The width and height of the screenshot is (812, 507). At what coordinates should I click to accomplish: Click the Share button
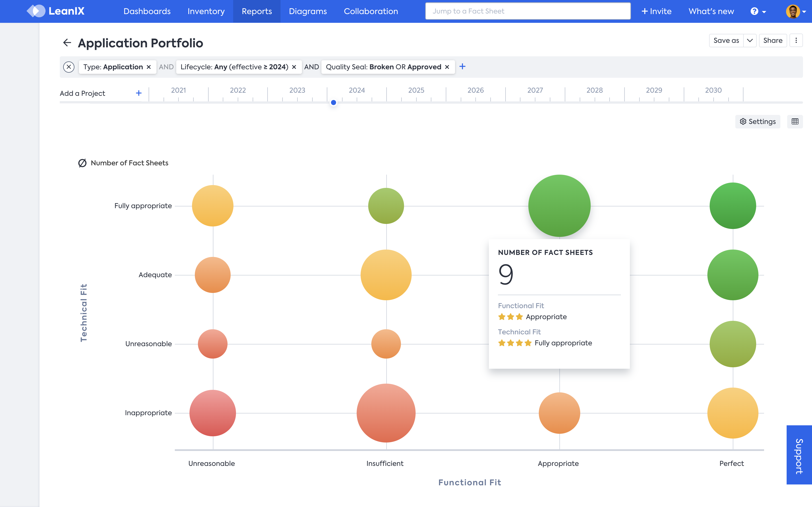[773, 40]
